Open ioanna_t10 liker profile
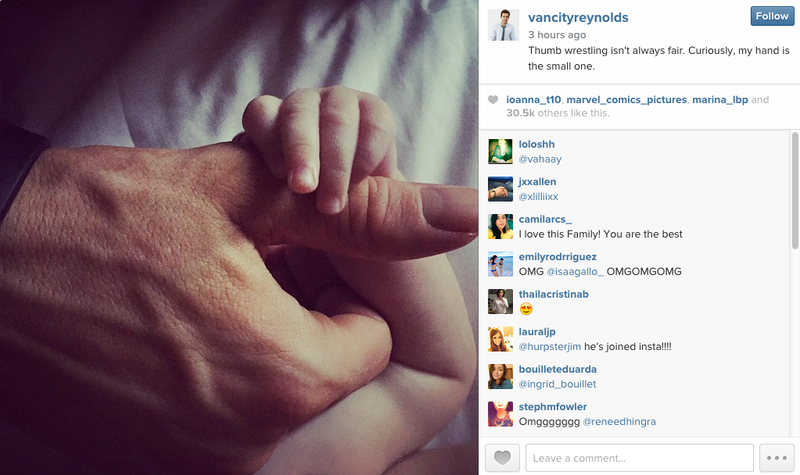 533,100
